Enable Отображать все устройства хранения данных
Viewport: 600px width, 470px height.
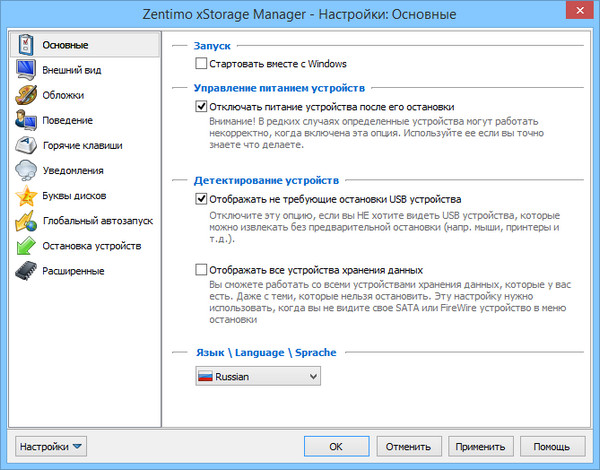[x=202, y=270]
